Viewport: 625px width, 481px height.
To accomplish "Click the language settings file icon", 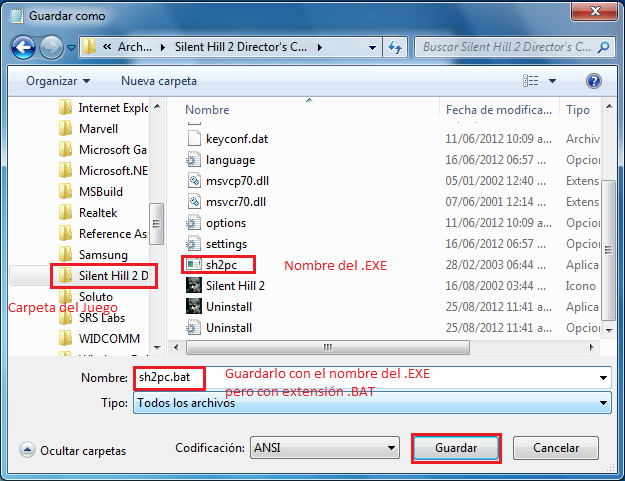I will point(194,160).
